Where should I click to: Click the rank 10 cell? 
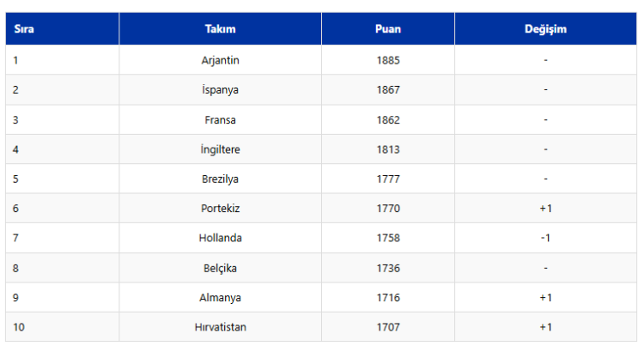coord(19,327)
